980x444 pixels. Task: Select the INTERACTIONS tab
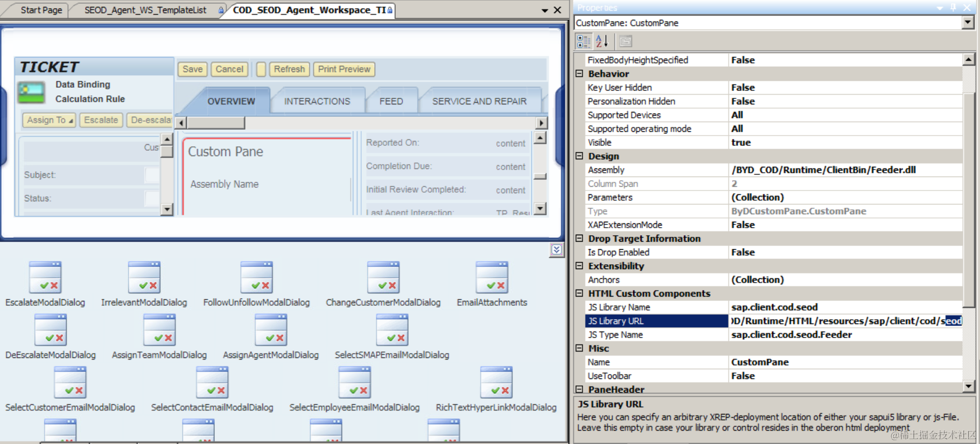click(317, 101)
